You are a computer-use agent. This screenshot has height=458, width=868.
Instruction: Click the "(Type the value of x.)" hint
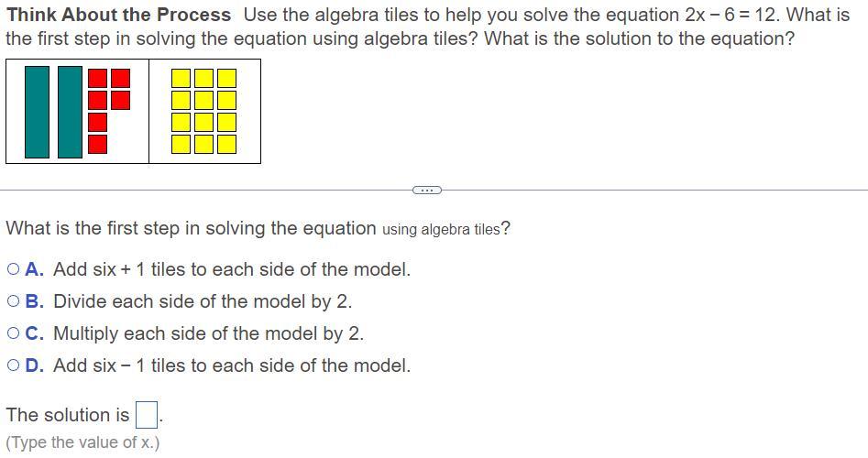coord(82,442)
